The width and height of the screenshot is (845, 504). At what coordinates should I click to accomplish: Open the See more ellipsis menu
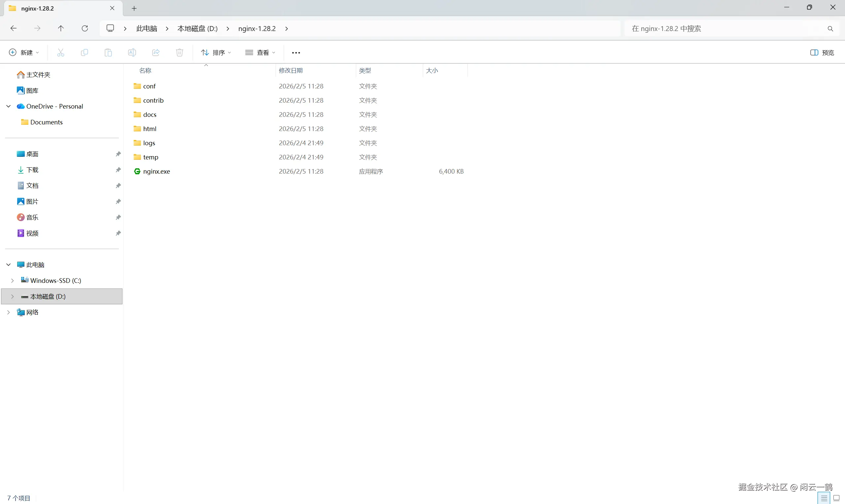[x=296, y=52]
